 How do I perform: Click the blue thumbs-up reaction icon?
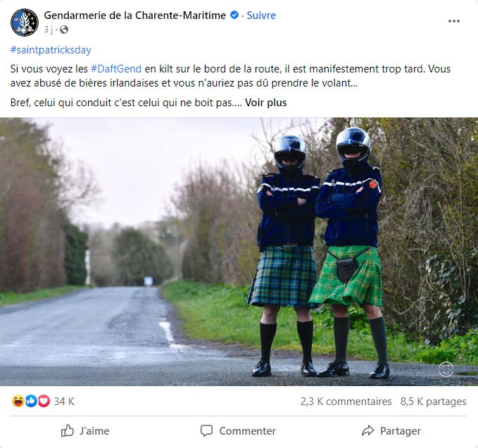31,401
